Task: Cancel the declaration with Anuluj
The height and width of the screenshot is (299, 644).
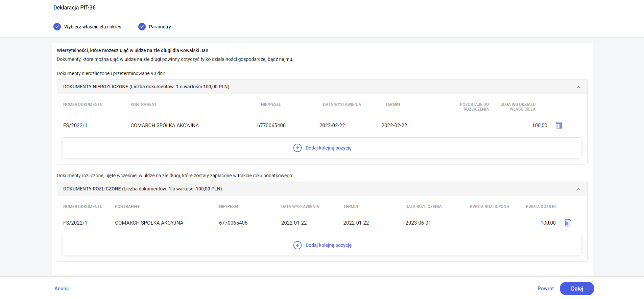Action: point(62,289)
